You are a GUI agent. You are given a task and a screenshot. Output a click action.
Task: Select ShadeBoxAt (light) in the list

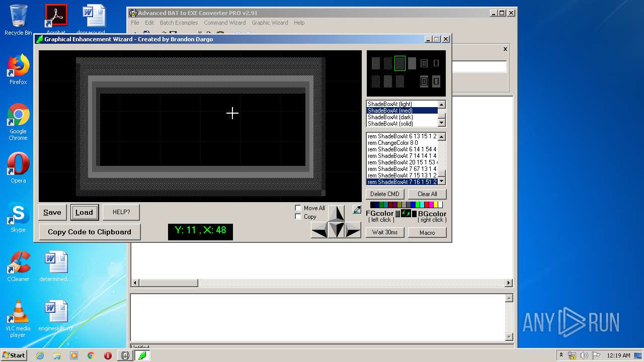(402, 104)
